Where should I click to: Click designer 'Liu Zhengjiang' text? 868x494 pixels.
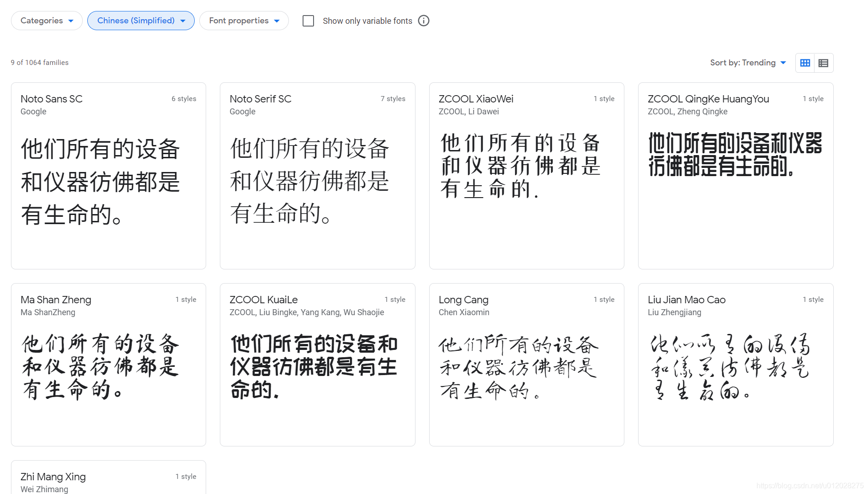(x=674, y=312)
